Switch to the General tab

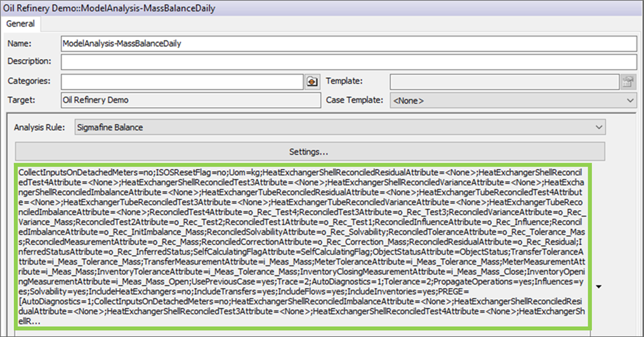[22, 23]
